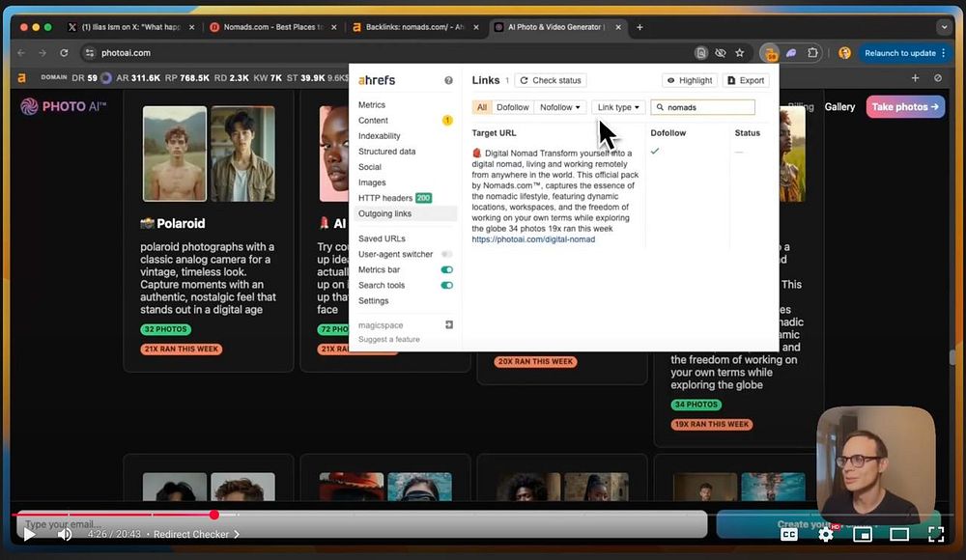Toggle the User-agent switcher
Image resolution: width=966 pixels, height=560 pixels.
click(x=446, y=254)
